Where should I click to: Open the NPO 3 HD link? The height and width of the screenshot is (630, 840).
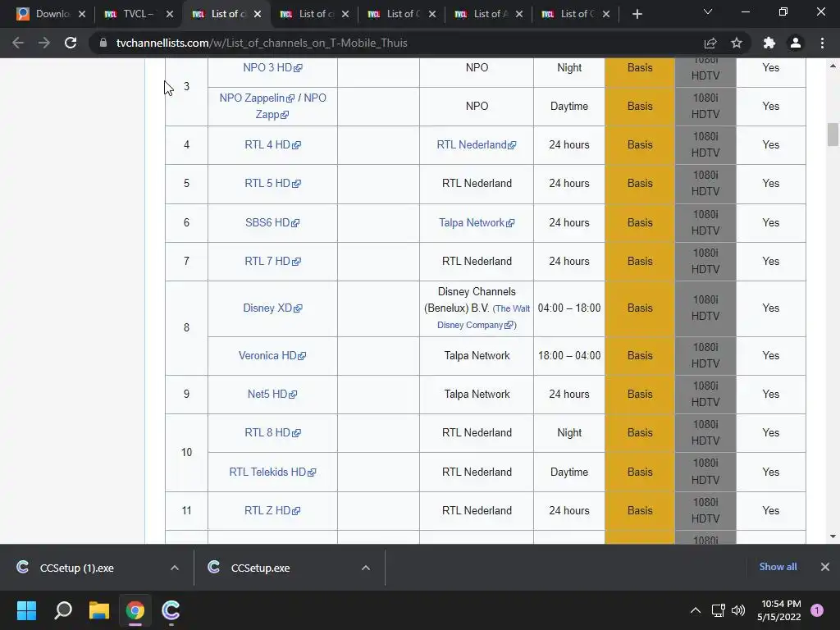click(272, 67)
